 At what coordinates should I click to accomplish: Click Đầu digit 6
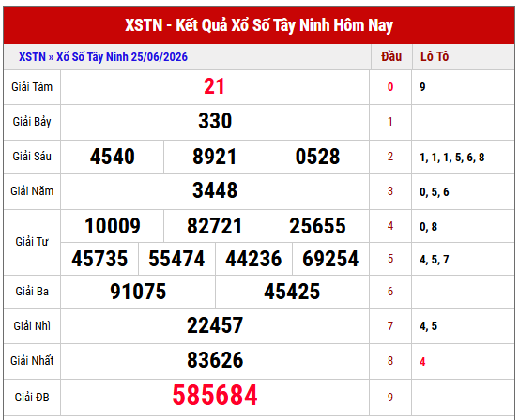click(390, 292)
